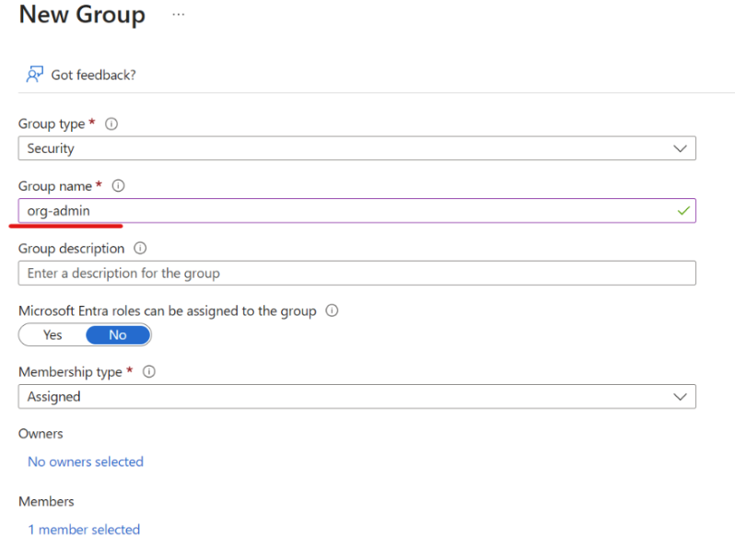Click the chevron arrow on Group type field
Viewport: 735px width, 560px height.
click(x=681, y=148)
